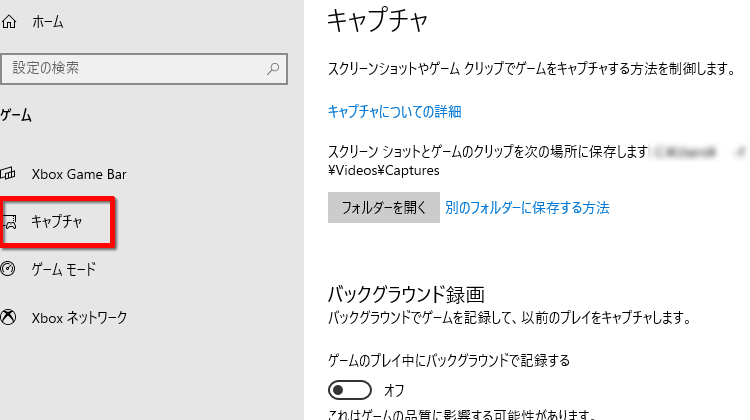Image resolution: width=750 pixels, height=420 pixels.
Task: Click the Xbox Game Bar sidebar icon
Action: coord(8,174)
